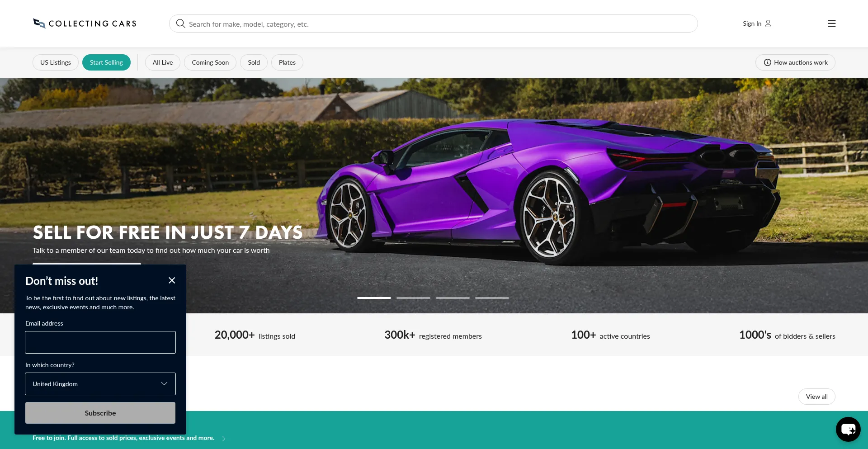
Task: Click the View all button
Action: click(816, 397)
